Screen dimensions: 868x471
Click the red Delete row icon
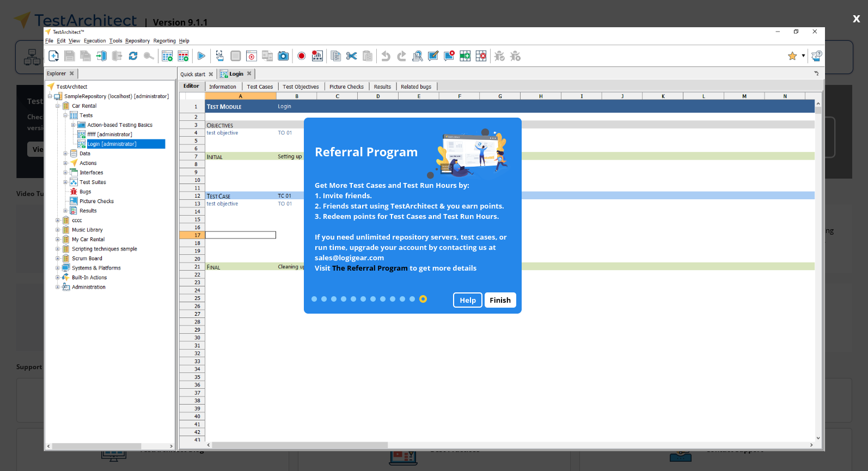(x=481, y=56)
